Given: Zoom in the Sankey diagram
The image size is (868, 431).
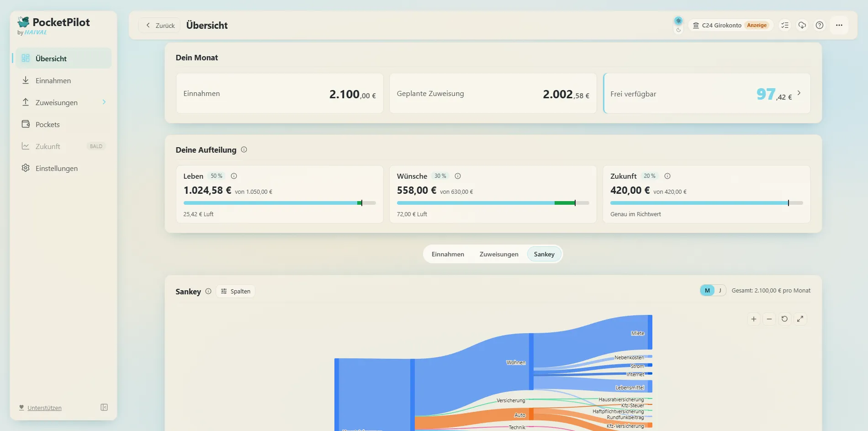Looking at the screenshot, I should pos(754,319).
